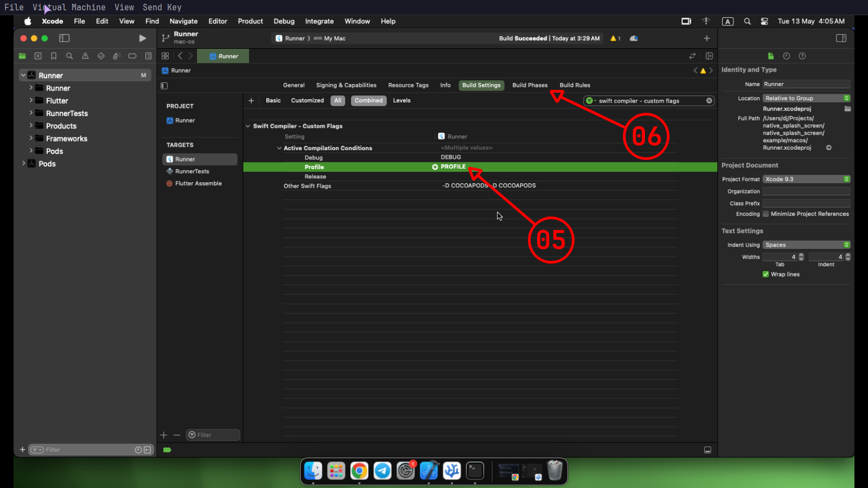
Task: Open the Debug navigator spray icon
Action: click(x=117, y=56)
